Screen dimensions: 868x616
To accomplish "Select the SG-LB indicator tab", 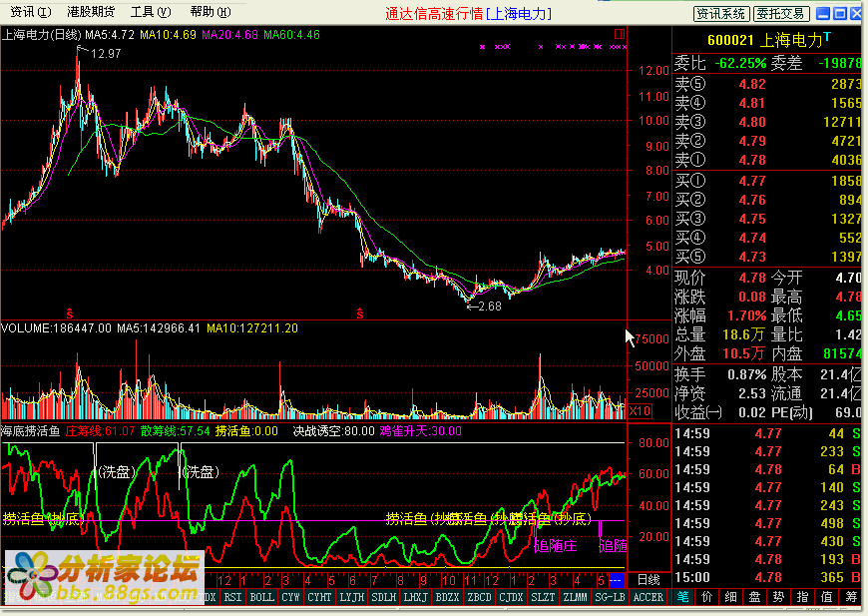I will click(610, 597).
